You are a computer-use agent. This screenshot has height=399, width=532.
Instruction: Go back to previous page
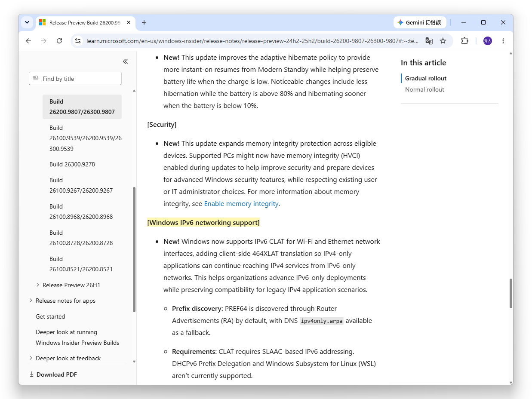(x=28, y=41)
